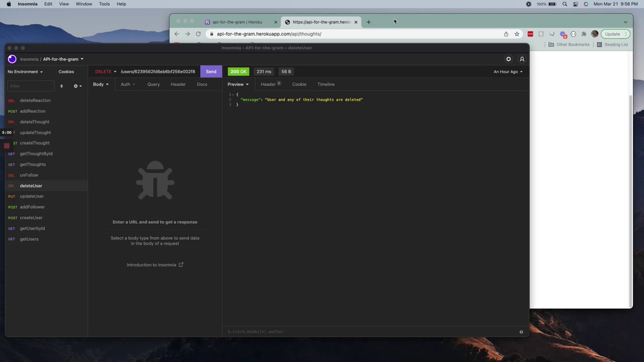Open the Other Bookmarks folder
This screenshot has height=362, width=644.
569,44
